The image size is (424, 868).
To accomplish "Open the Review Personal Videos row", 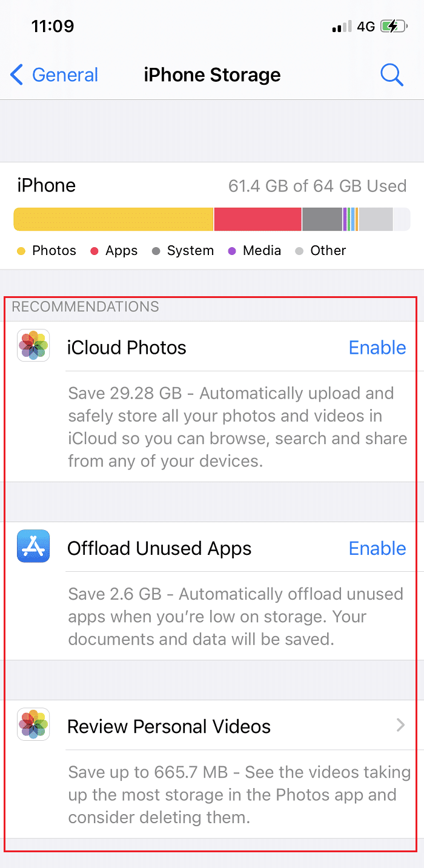I will click(170, 726).
